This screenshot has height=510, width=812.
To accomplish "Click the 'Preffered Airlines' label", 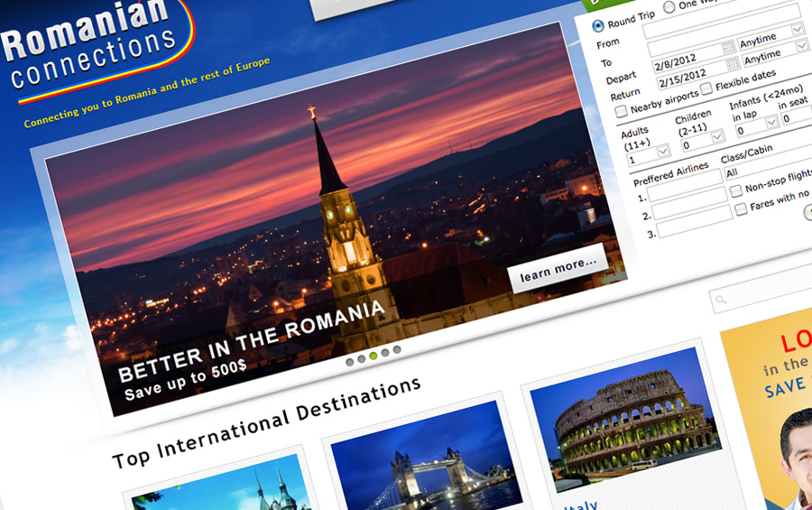I will coord(671,173).
